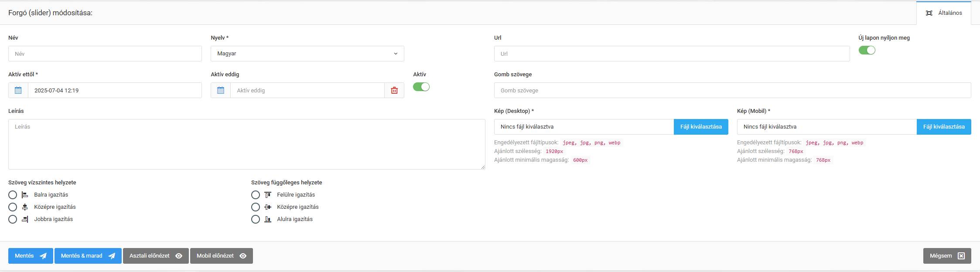Click the calendar icon beside Aktív ettől

(18, 90)
